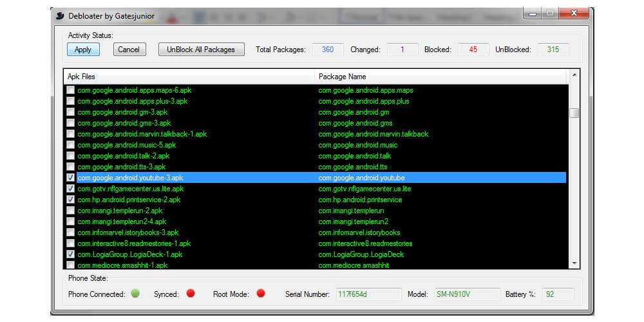Click the Debloater app icon in title bar
The image size is (644, 322).
pos(61,15)
